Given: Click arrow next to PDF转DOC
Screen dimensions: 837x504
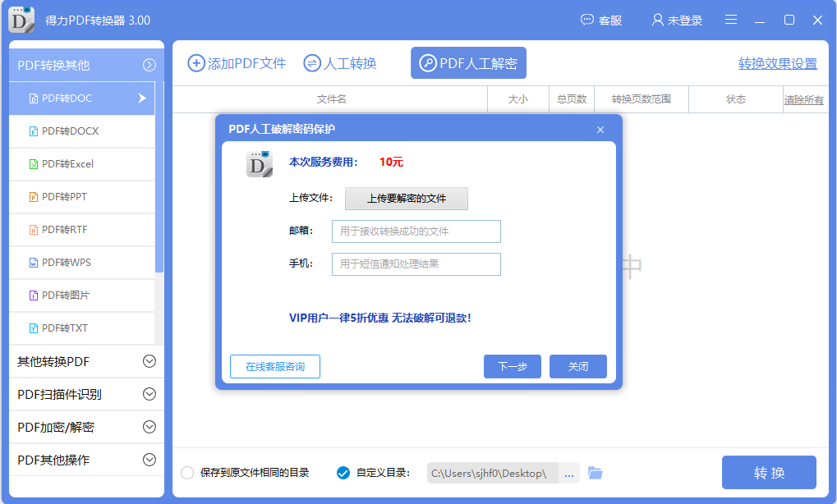Looking at the screenshot, I should [x=142, y=99].
